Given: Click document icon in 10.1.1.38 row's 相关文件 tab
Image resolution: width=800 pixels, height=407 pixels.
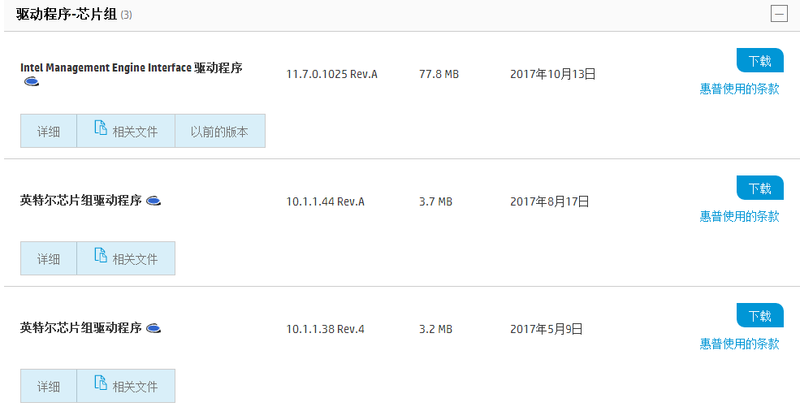Looking at the screenshot, I should (100, 383).
